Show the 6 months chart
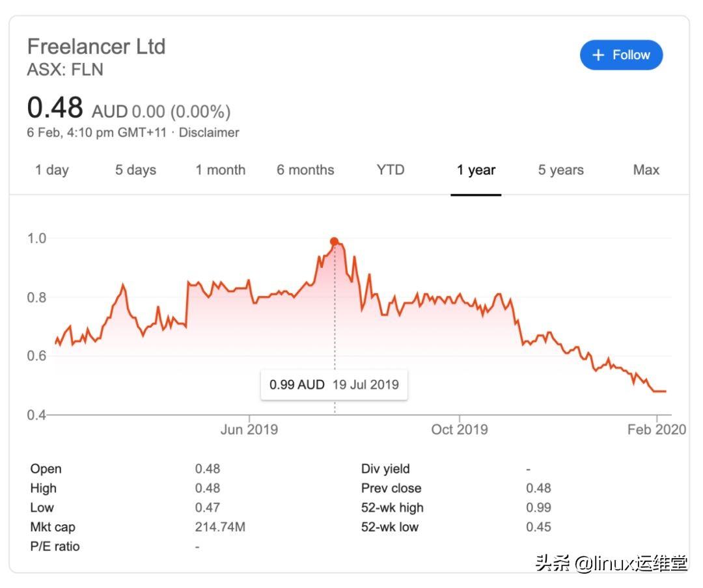This screenshot has width=703, height=588. pyautogui.click(x=305, y=170)
